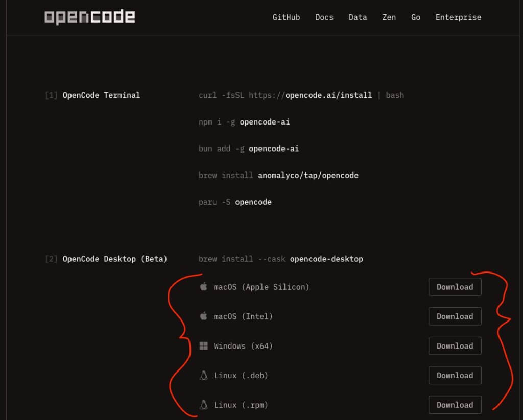The image size is (523, 420).
Task: Click the Linux (.deb) label
Action: [241, 375]
